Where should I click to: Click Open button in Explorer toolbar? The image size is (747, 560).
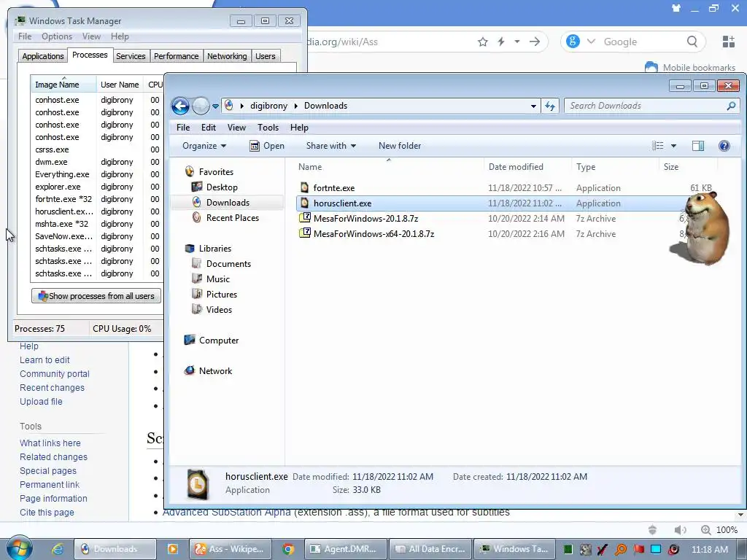[267, 146]
